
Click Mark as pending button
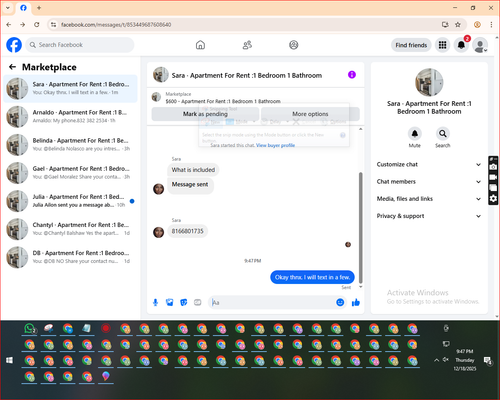coord(205,114)
